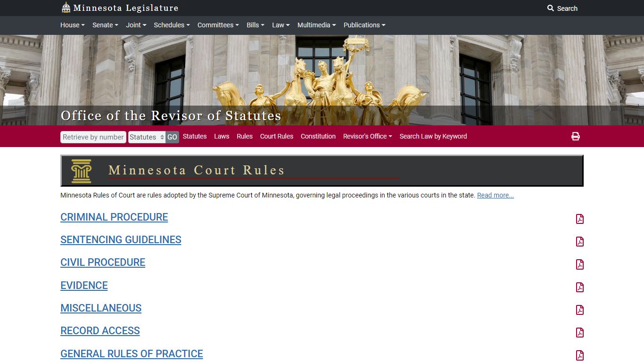Expand the Law dropdown menu

pyautogui.click(x=281, y=25)
